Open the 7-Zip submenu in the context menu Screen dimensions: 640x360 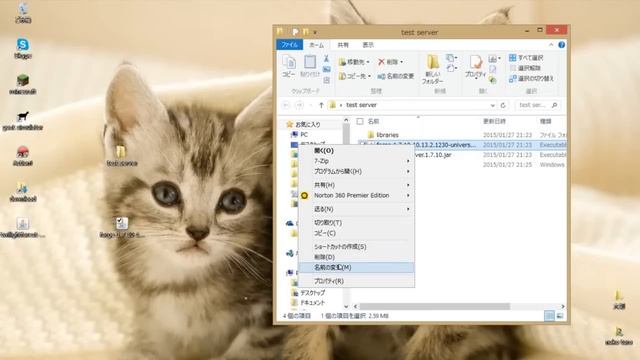point(357,161)
